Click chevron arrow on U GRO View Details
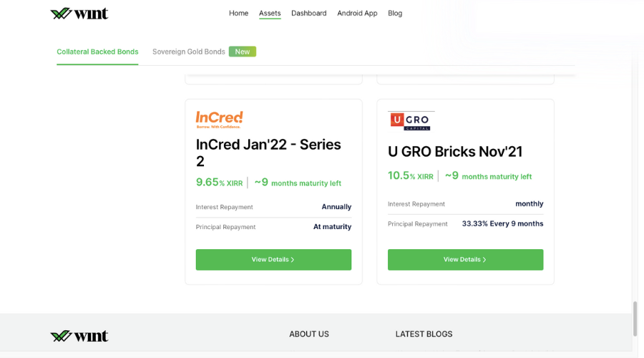Screen dimensions: 644x358 484,260
